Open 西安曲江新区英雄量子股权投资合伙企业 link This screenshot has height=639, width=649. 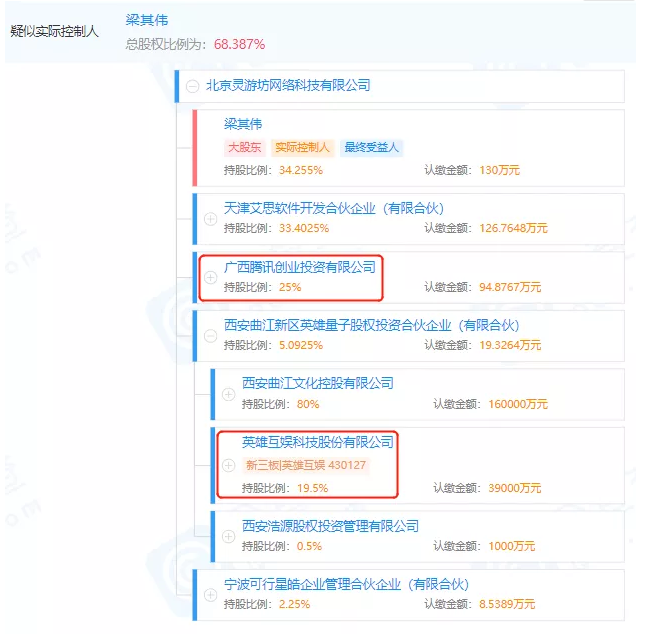click(x=371, y=325)
